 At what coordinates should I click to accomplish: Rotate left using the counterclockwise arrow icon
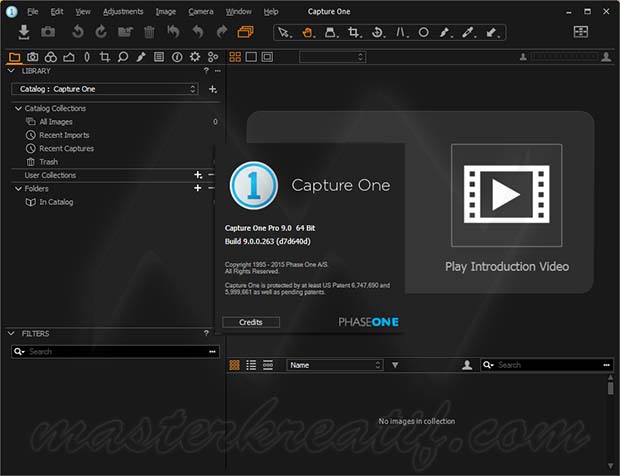[78, 32]
